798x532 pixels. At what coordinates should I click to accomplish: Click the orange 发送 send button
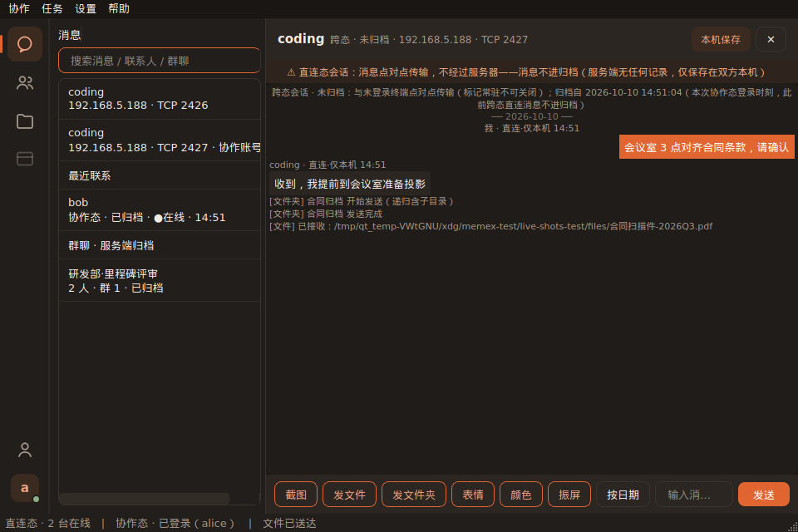[763, 495]
